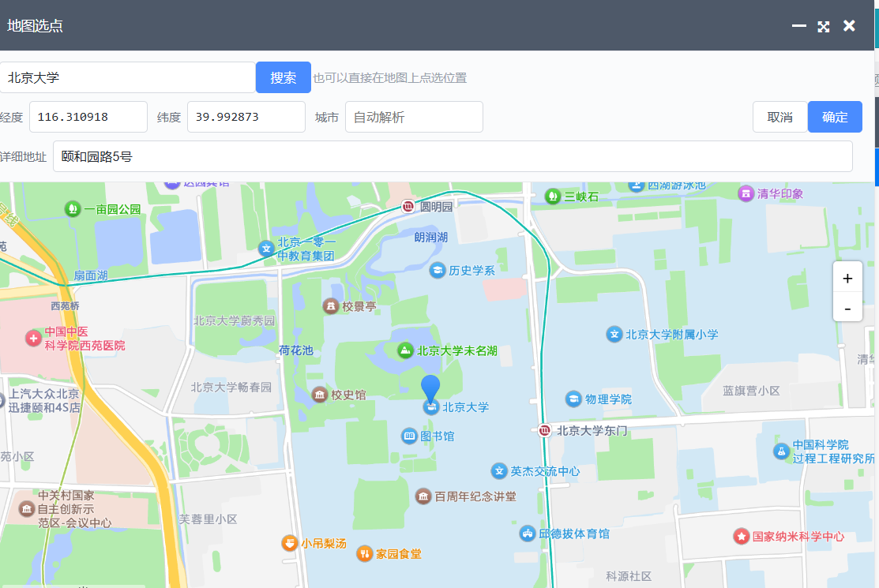Click the 蓝旗营小区 label

751,391
